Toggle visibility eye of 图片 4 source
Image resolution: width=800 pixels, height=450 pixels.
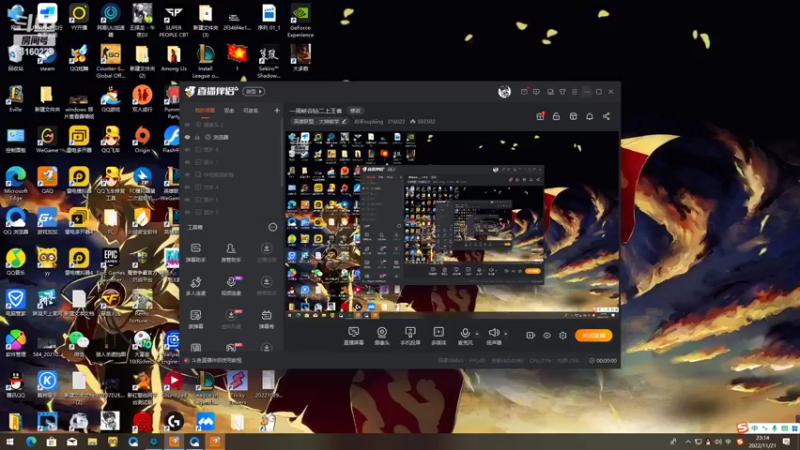[x=187, y=149]
